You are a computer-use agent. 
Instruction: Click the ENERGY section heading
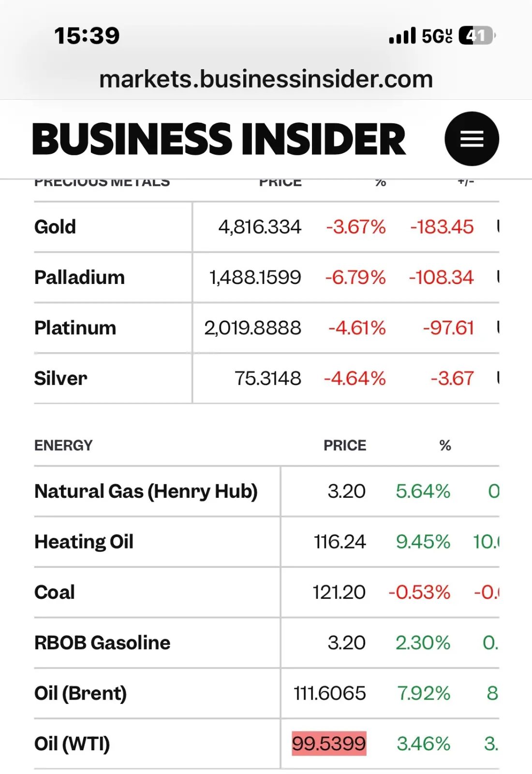(x=63, y=446)
